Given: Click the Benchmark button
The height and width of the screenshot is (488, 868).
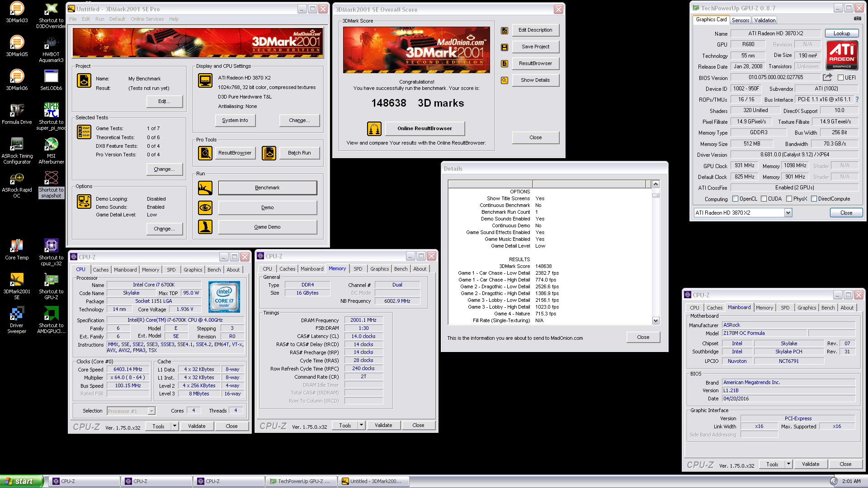Looking at the screenshot, I should (x=267, y=188).
